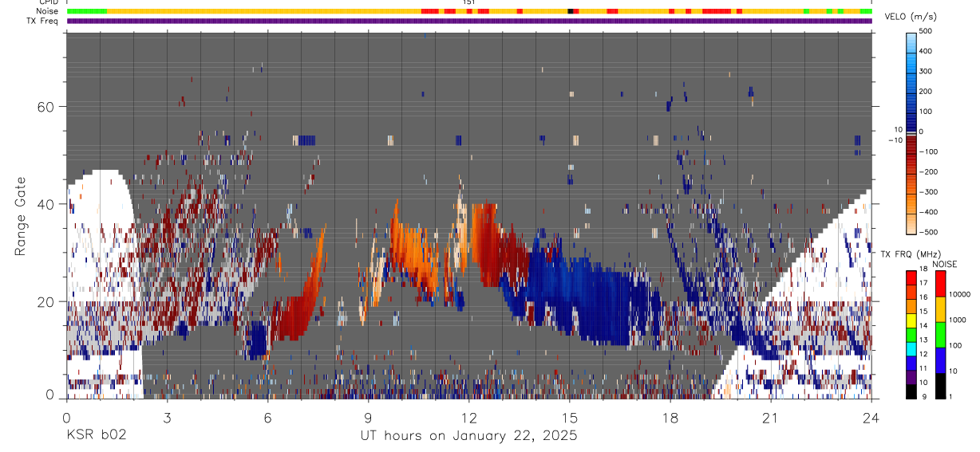Click the NOISE legend title
Screen dimensions: 980x452
(x=945, y=264)
